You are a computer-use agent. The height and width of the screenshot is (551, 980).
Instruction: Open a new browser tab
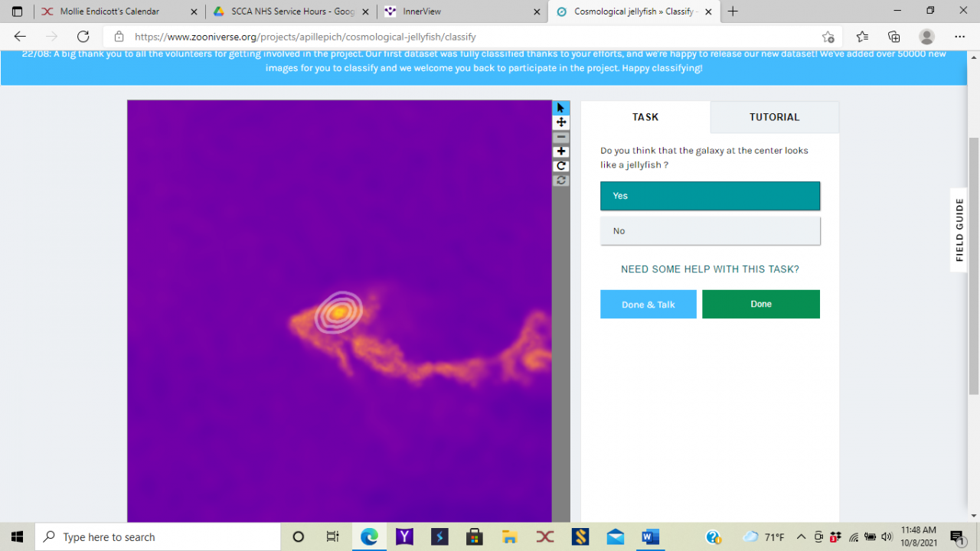pos(733,11)
